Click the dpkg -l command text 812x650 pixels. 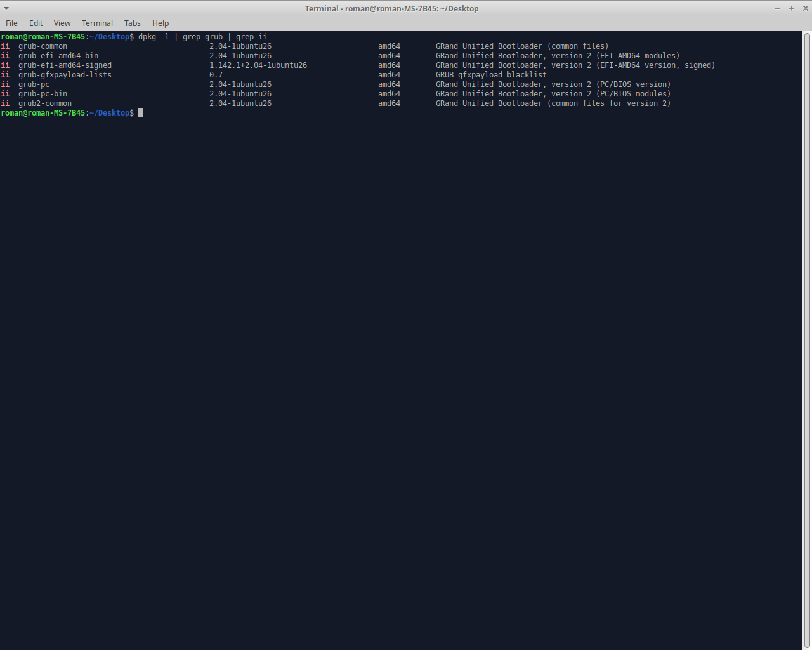click(x=154, y=37)
